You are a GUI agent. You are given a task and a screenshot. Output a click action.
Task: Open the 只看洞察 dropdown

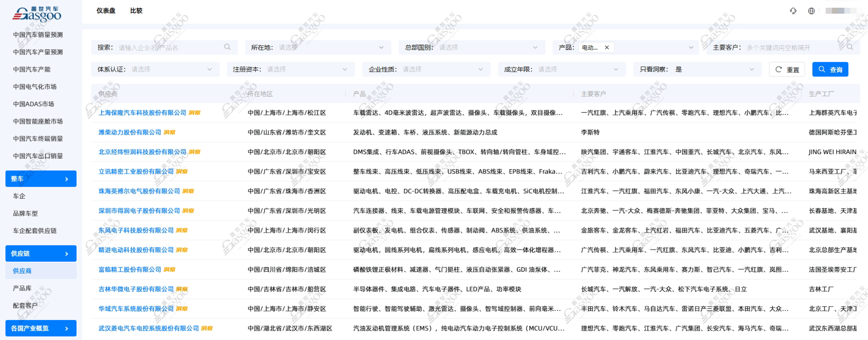[697, 69]
